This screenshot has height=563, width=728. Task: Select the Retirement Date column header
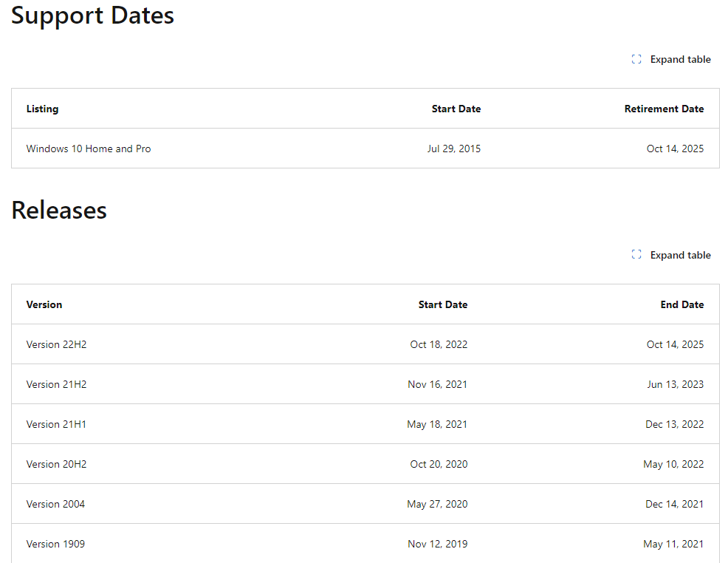tap(664, 109)
